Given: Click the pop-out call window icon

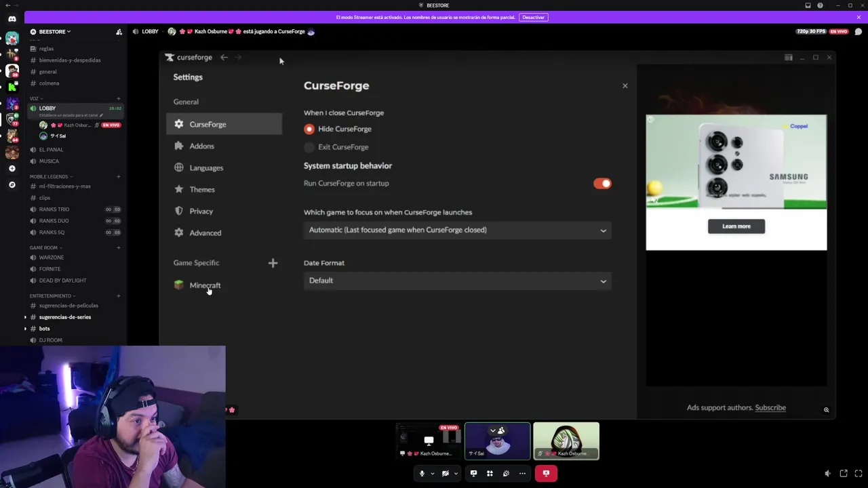Looking at the screenshot, I should 844,473.
